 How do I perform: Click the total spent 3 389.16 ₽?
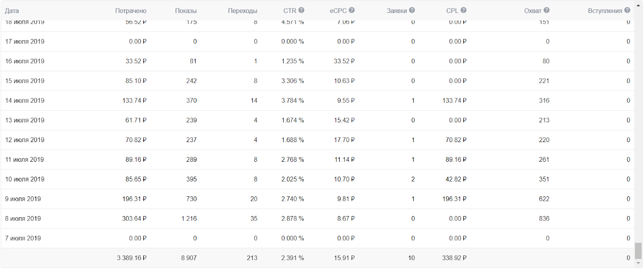(x=132, y=258)
